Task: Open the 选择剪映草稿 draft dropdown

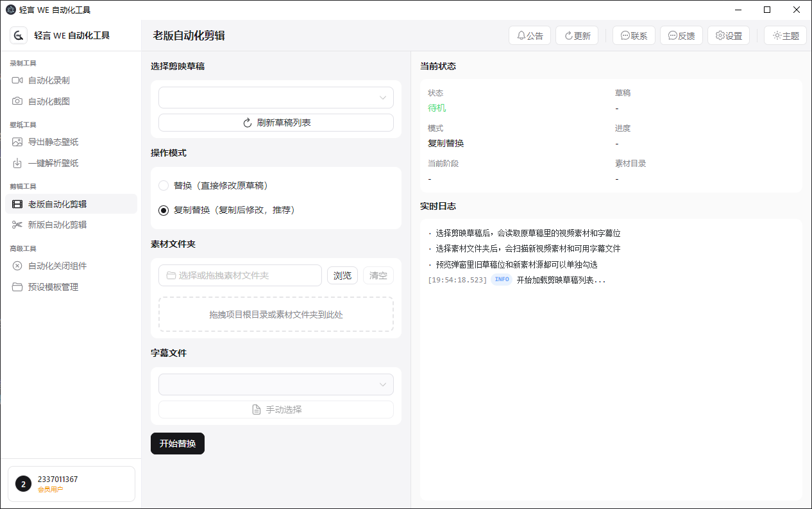Action: coord(276,97)
